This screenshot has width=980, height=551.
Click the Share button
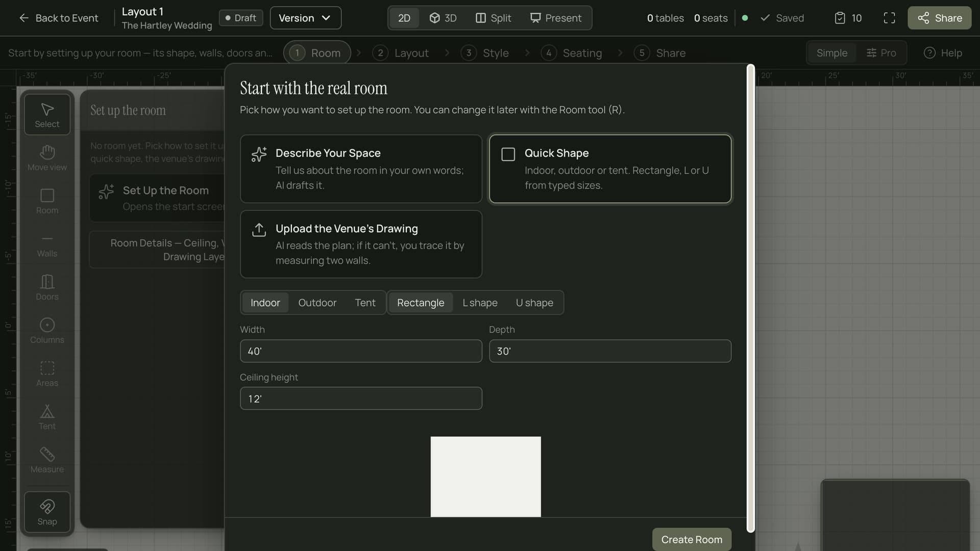[939, 18]
